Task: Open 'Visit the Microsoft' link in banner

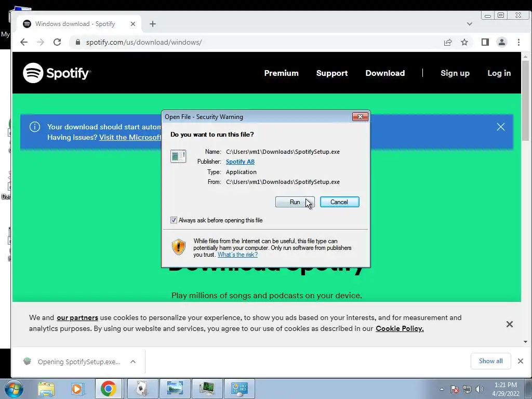Action: tap(130, 137)
